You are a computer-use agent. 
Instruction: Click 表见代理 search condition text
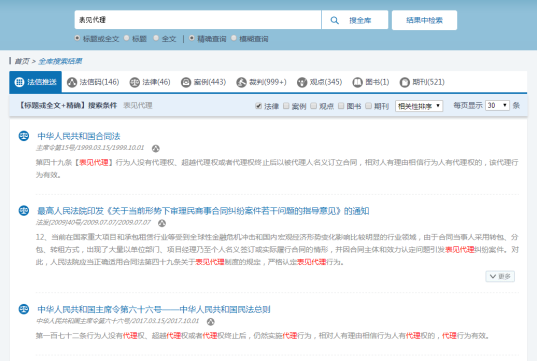pyautogui.click(x=138, y=105)
